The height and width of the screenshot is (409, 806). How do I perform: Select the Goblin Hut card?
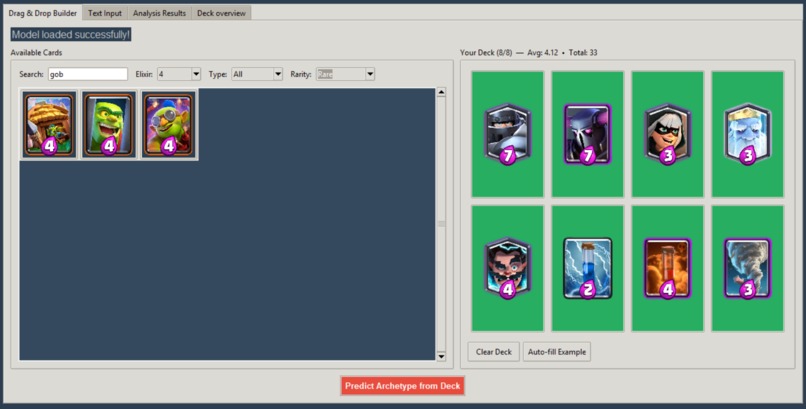pyautogui.click(x=49, y=124)
